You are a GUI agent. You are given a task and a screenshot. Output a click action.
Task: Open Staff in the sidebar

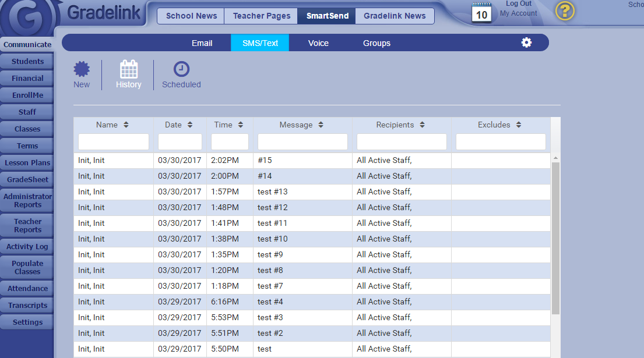[27, 112]
